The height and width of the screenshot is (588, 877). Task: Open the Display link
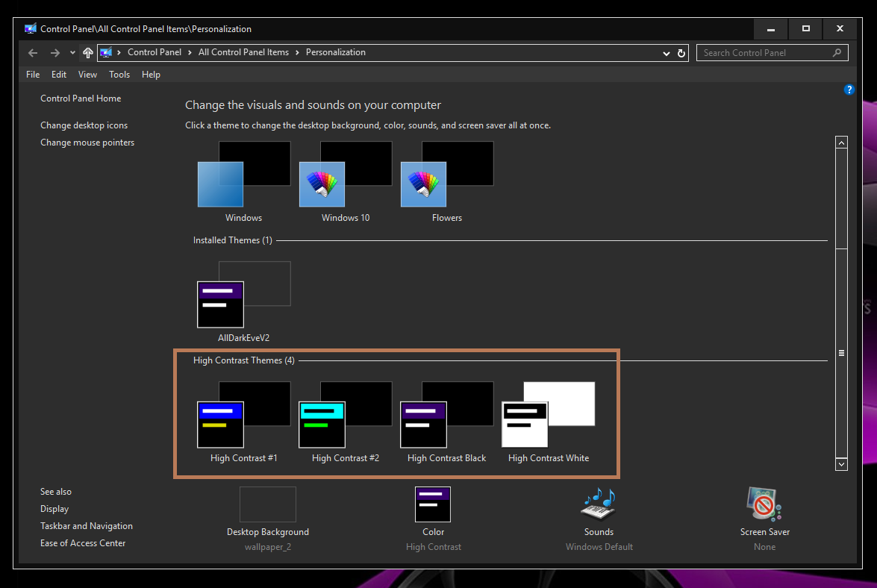click(x=54, y=509)
